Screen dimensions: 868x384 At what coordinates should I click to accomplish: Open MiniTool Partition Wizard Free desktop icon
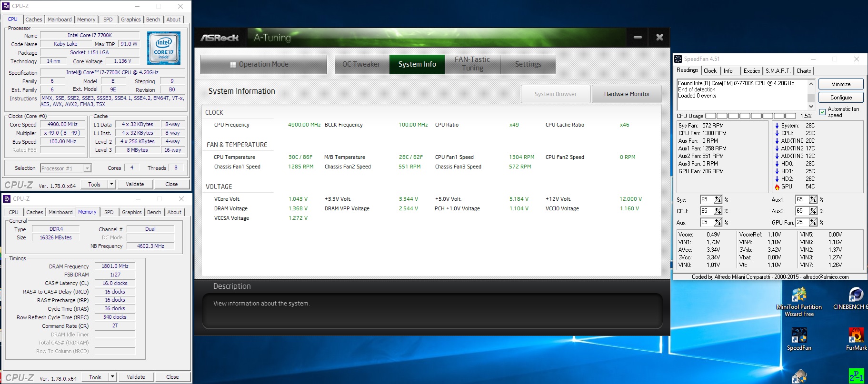click(x=799, y=303)
